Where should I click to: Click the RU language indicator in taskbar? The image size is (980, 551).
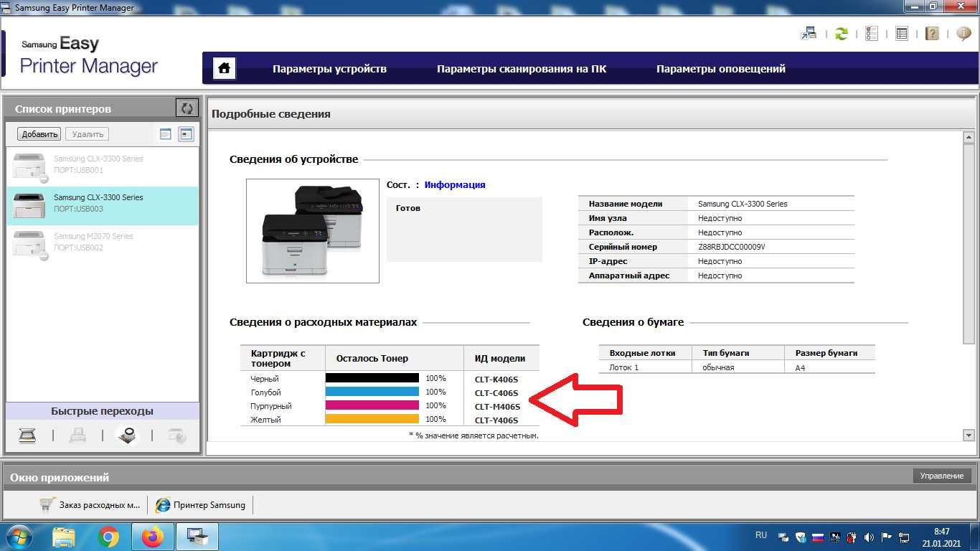coord(761,535)
